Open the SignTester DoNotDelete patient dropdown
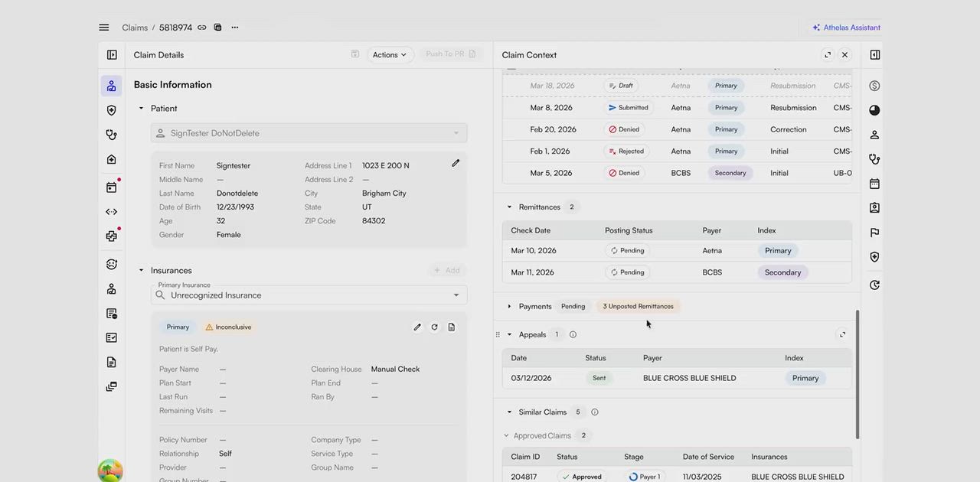 (x=309, y=133)
